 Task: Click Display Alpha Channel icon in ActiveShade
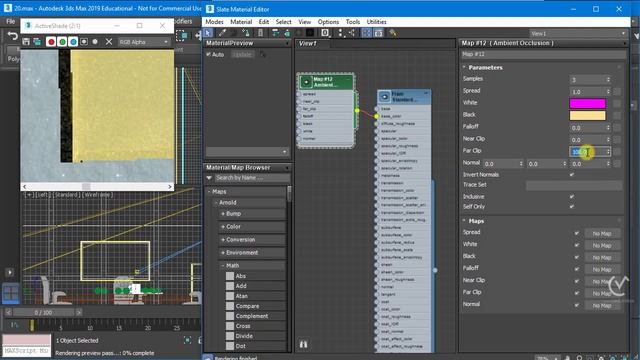click(84, 42)
